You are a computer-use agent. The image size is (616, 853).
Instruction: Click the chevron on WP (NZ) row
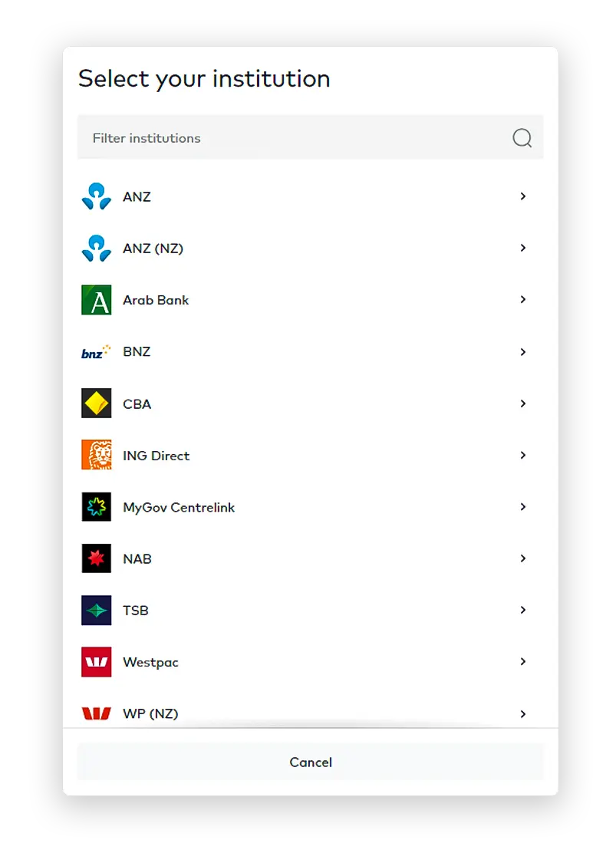523,713
